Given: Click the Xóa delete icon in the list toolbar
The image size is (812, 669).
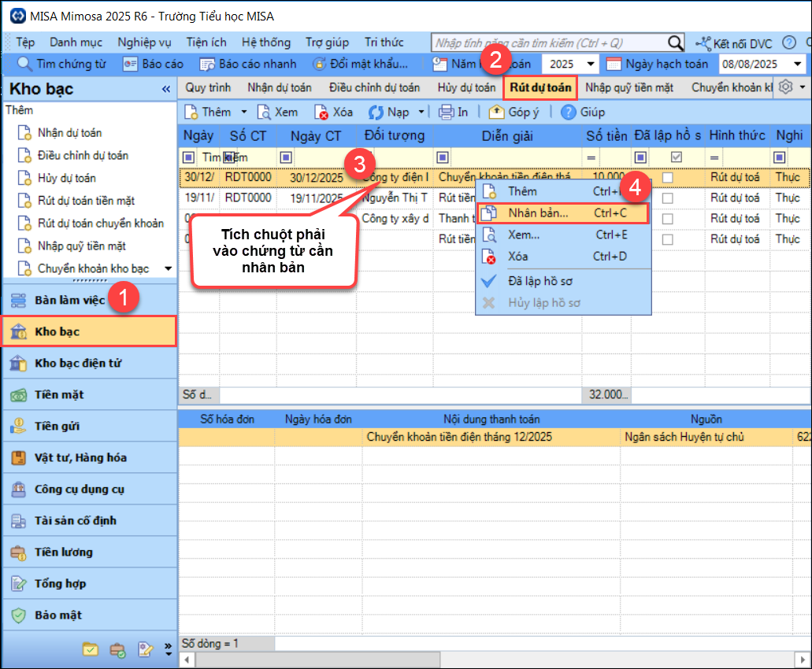Looking at the screenshot, I should click(x=321, y=112).
